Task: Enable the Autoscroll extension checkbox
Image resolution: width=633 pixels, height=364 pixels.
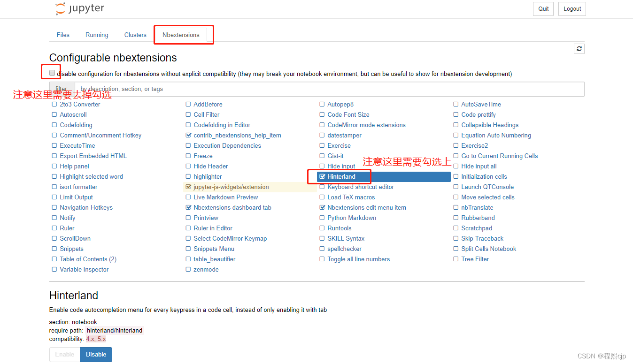Action: pyautogui.click(x=54, y=114)
